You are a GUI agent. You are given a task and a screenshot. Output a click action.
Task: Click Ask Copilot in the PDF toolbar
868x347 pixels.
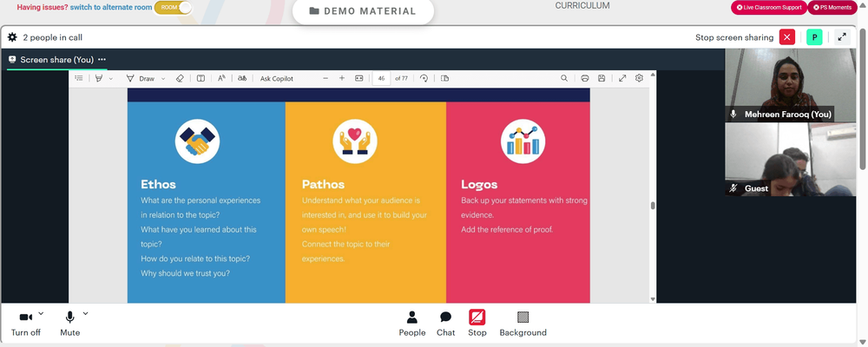[277, 79]
